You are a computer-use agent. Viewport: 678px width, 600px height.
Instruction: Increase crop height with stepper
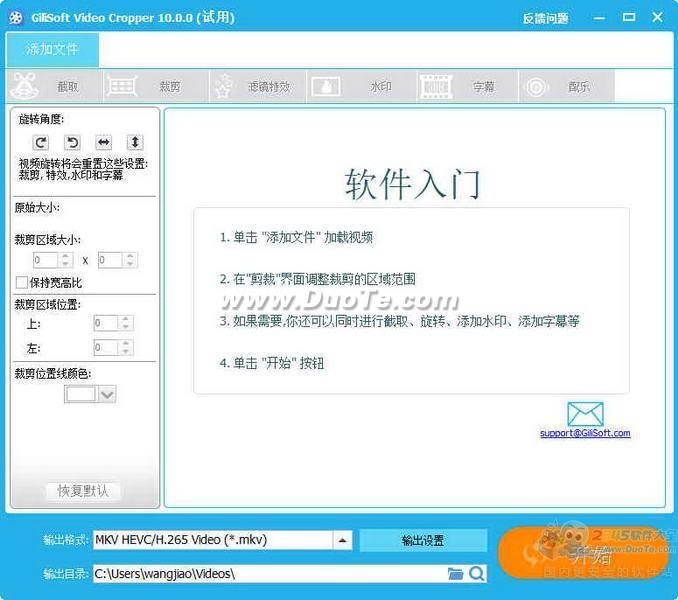tap(130, 256)
